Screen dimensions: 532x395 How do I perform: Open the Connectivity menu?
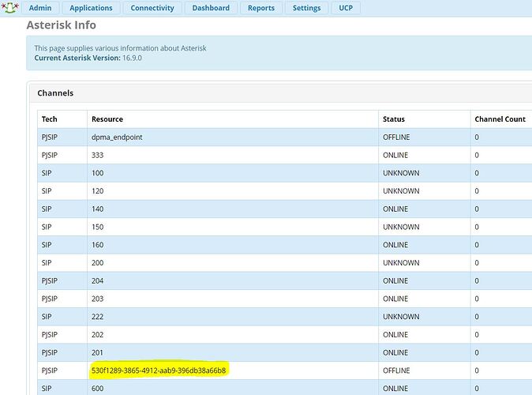pyautogui.click(x=152, y=8)
